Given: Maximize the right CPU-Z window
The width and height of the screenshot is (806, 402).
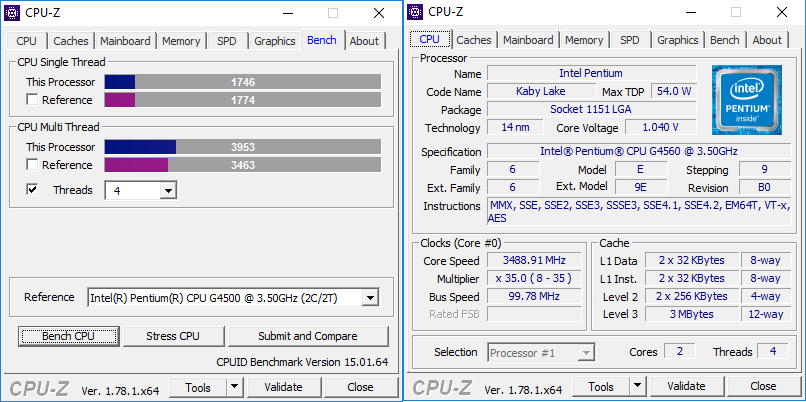Looking at the screenshot, I should coord(736,12).
